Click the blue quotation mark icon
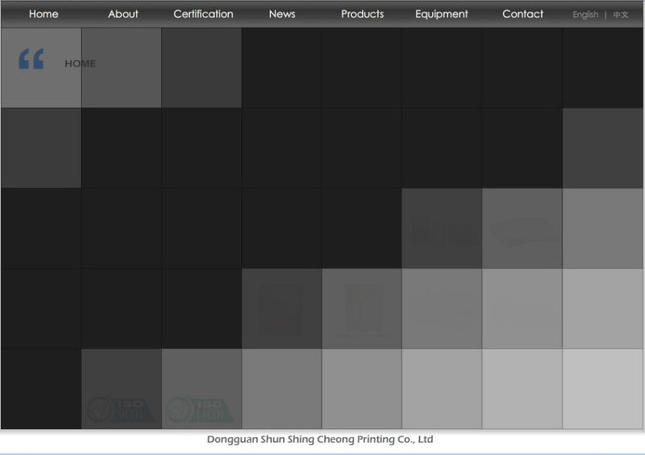Image resolution: width=645 pixels, height=455 pixels. pos(31,60)
